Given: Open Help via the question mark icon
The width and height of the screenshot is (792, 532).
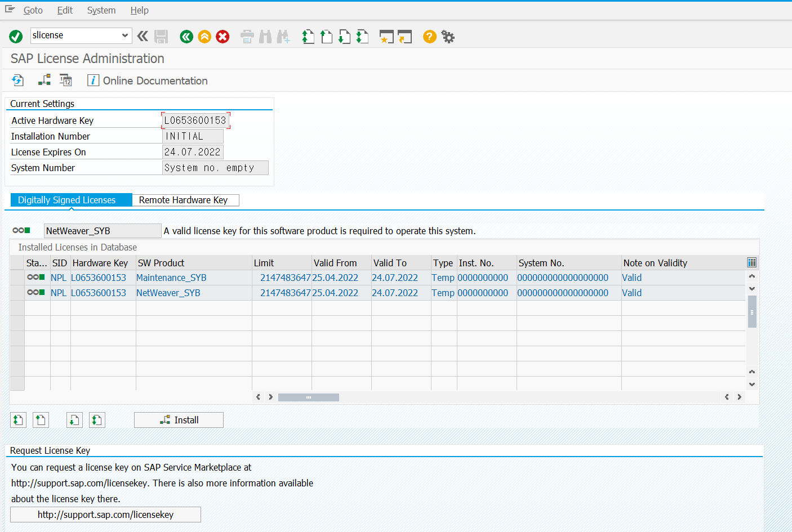Looking at the screenshot, I should click(x=429, y=37).
